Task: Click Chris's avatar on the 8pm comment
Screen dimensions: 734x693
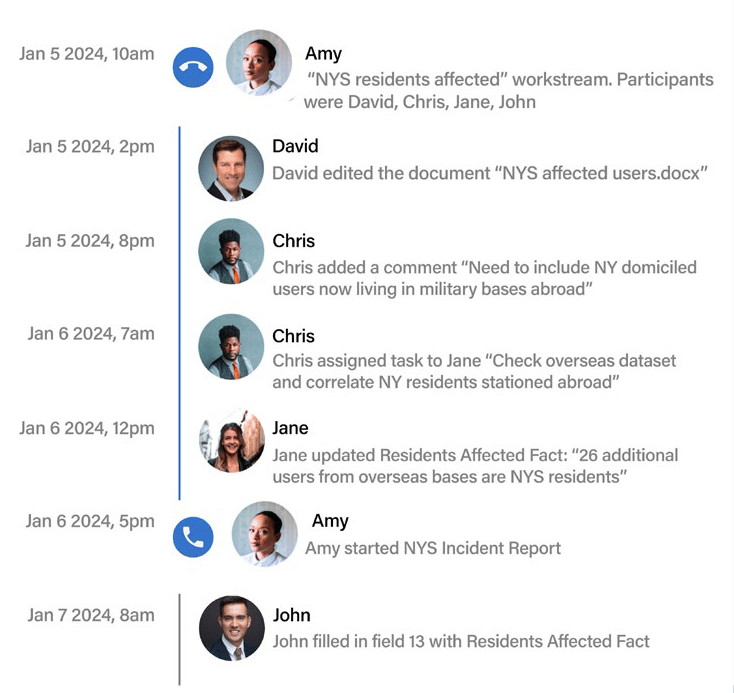Action: click(231, 251)
